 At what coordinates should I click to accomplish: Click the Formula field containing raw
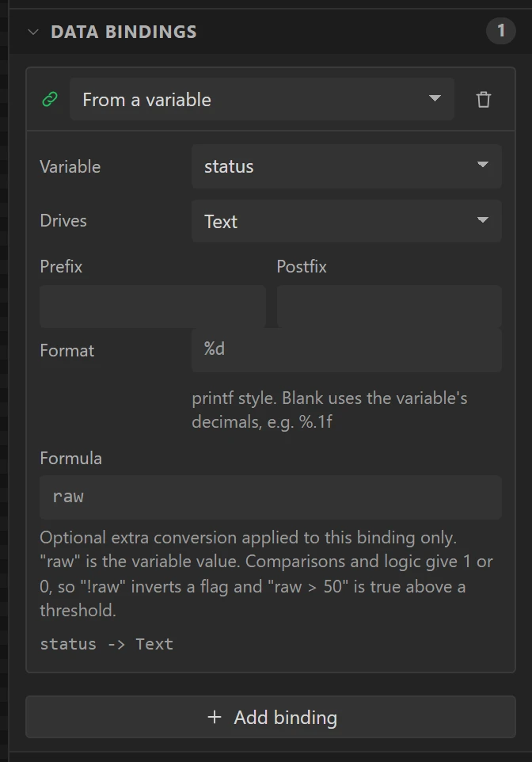[271, 497]
